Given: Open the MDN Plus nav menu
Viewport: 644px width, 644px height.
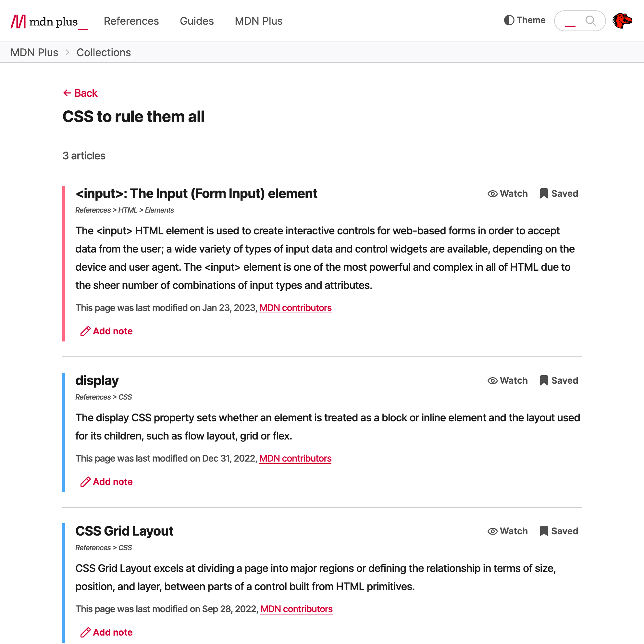Looking at the screenshot, I should tap(258, 21).
